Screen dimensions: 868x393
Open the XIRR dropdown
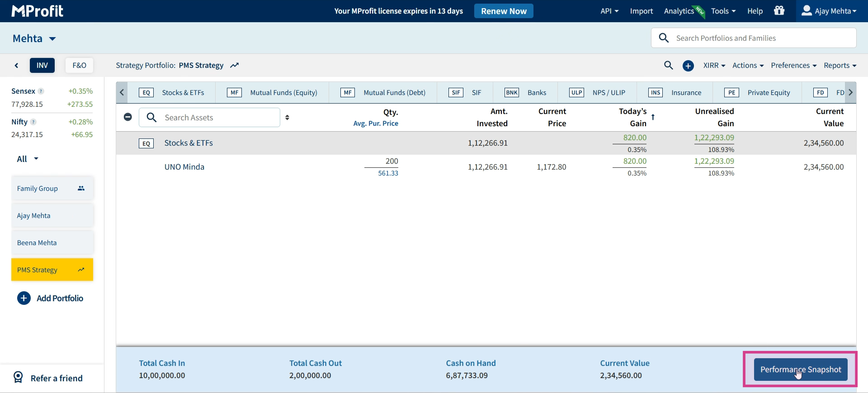[714, 65]
